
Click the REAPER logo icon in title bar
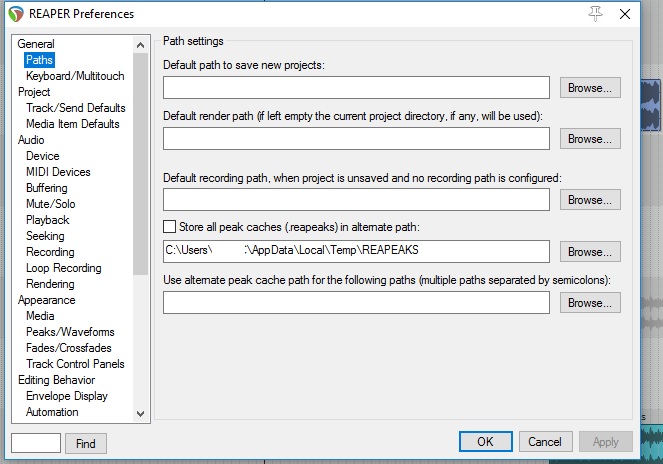[x=14, y=14]
